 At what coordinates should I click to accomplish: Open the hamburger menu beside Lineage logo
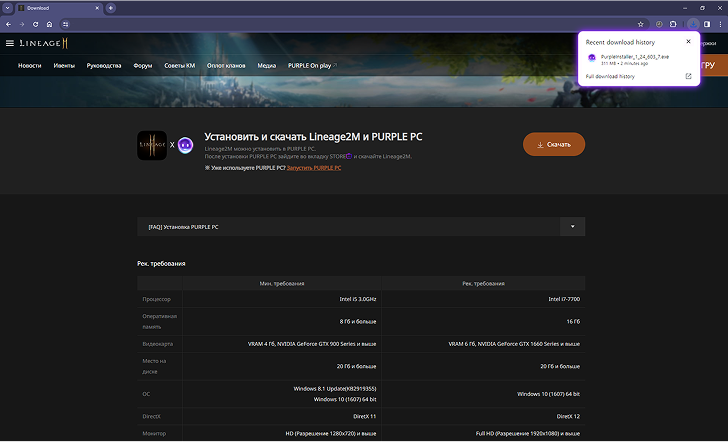[x=10, y=43]
